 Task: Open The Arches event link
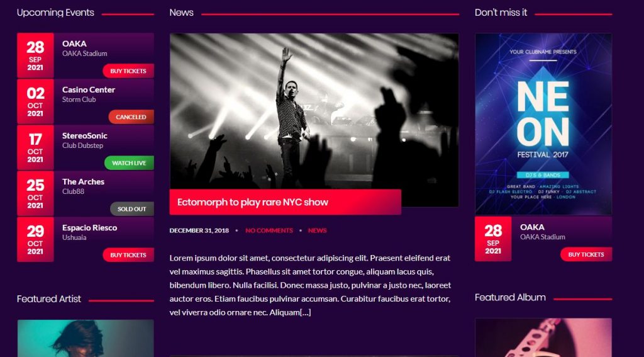pyautogui.click(x=84, y=182)
